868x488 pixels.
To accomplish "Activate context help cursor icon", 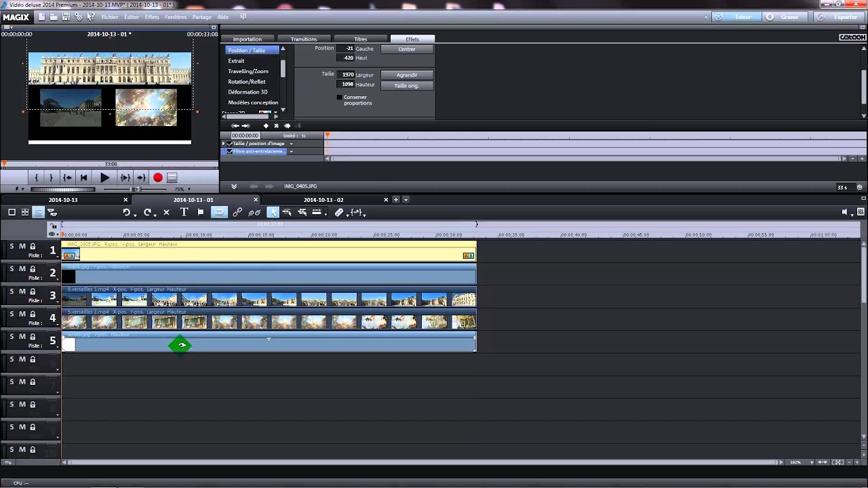I will (91, 17).
